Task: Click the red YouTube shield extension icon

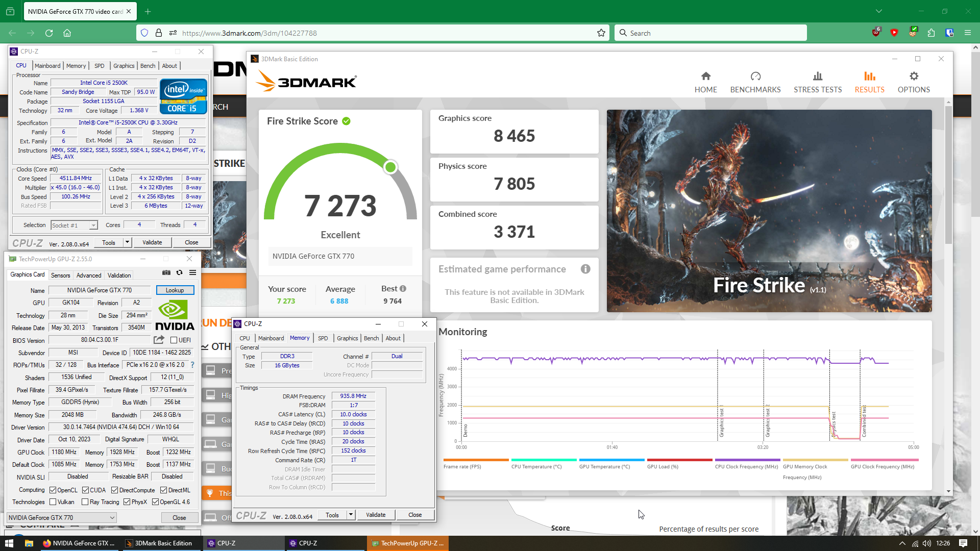Action: [894, 33]
